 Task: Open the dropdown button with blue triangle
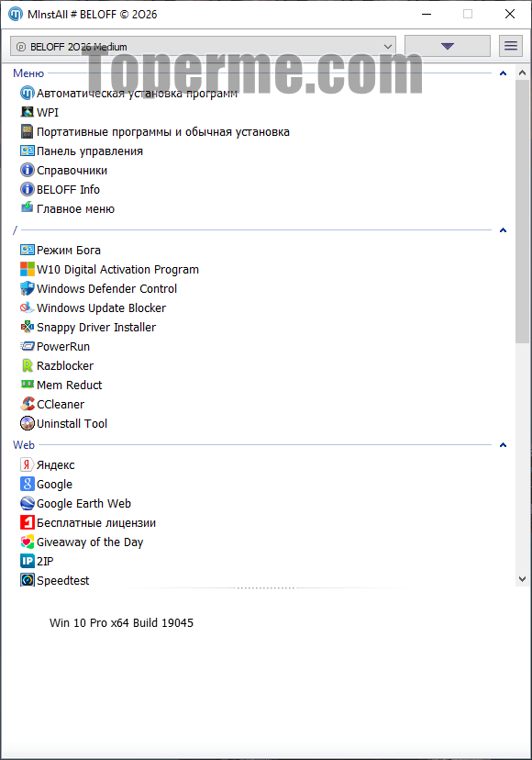tap(448, 46)
